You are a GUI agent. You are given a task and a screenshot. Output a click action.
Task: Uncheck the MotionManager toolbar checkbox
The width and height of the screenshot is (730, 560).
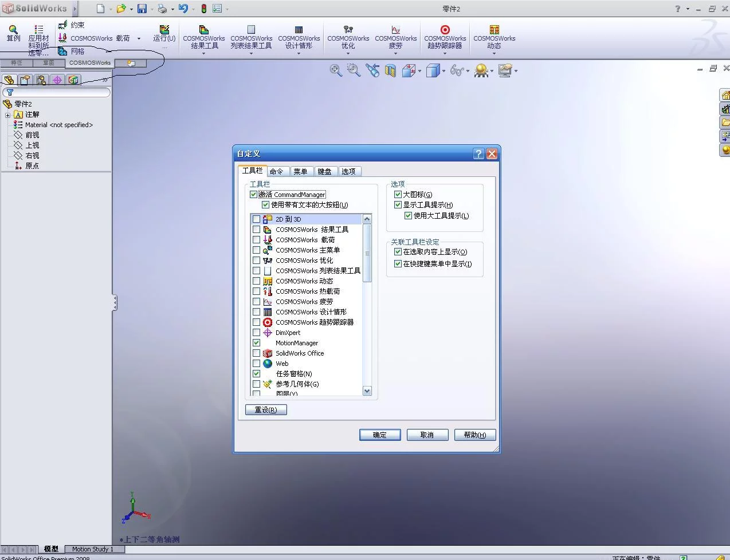pyautogui.click(x=256, y=343)
